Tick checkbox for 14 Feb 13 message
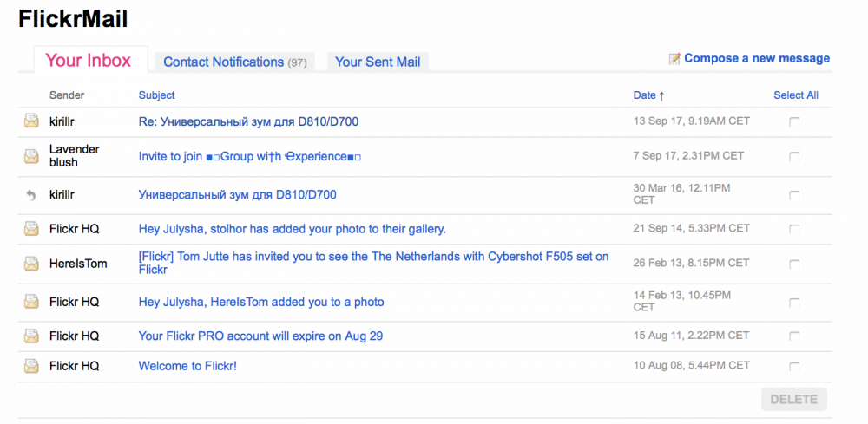This screenshot has height=424, width=868. [794, 303]
